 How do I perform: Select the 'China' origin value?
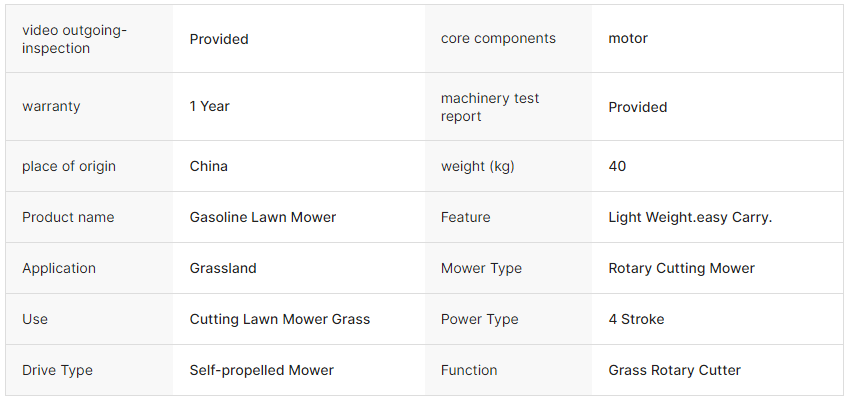click(208, 166)
